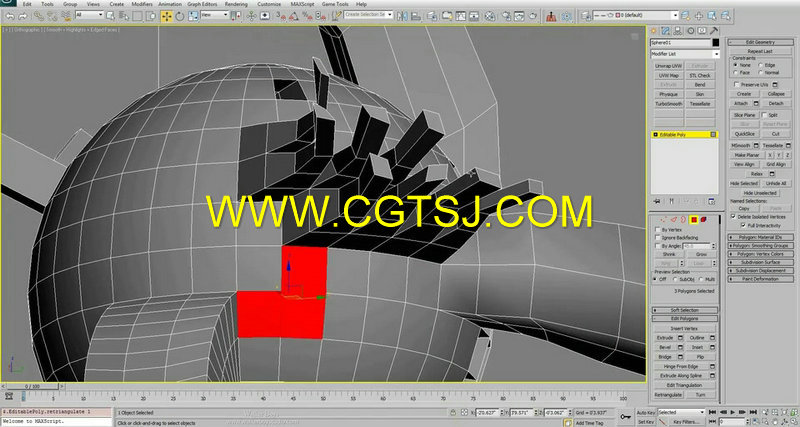Activate the Select and Rotate tool
The width and height of the screenshot is (800, 427).
pos(180,16)
